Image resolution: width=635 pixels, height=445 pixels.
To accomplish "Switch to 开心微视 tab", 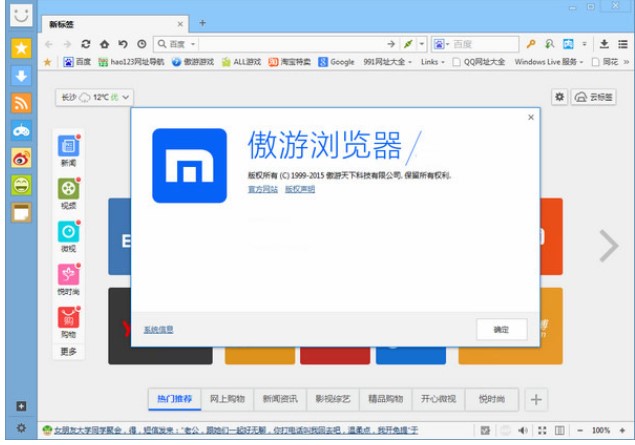I will coord(438,399).
